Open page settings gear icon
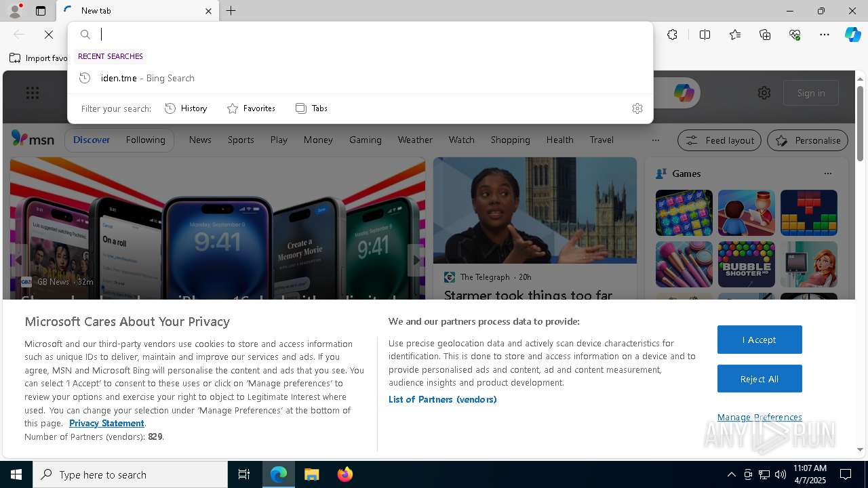Image resolution: width=868 pixels, height=488 pixels. 764,93
